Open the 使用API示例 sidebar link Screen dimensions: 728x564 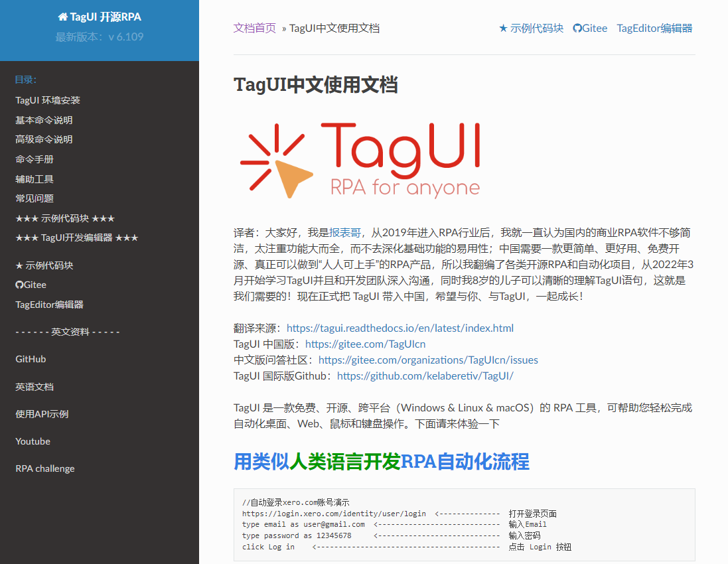[x=42, y=414]
